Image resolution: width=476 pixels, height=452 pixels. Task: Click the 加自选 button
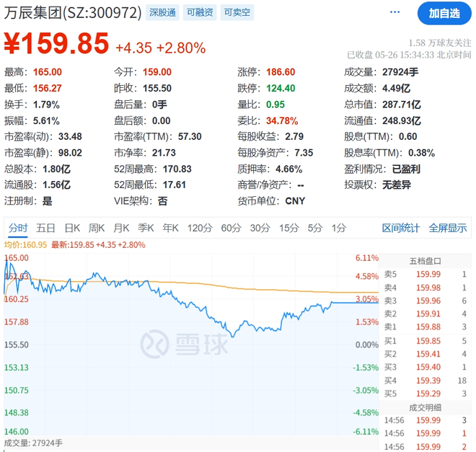click(444, 13)
